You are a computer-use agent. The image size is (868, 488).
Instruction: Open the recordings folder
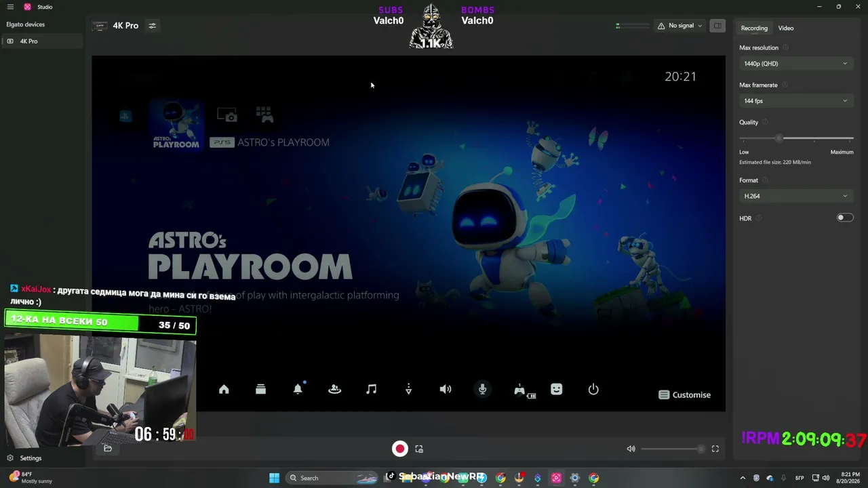click(x=108, y=448)
